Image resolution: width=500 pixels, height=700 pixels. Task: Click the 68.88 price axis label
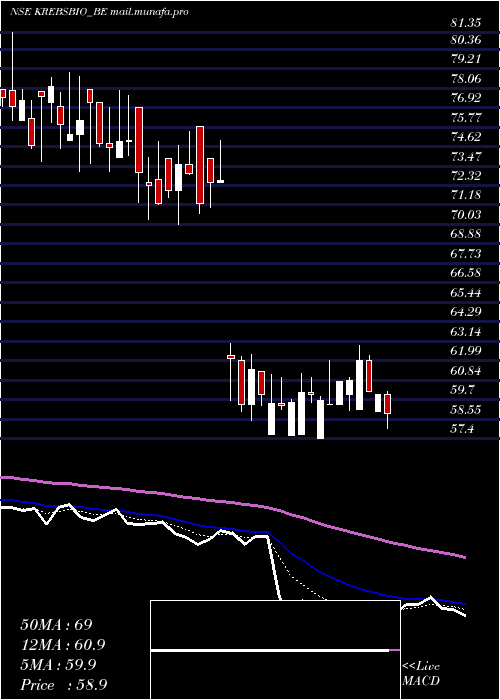coord(466,234)
